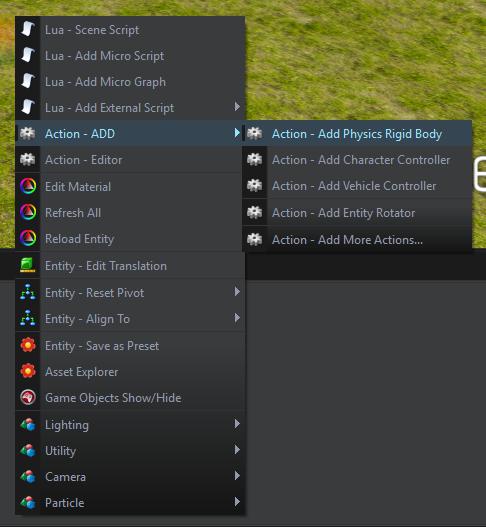
Task: Click the gear icon beside Add More Actions...
Action: coord(254,239)
